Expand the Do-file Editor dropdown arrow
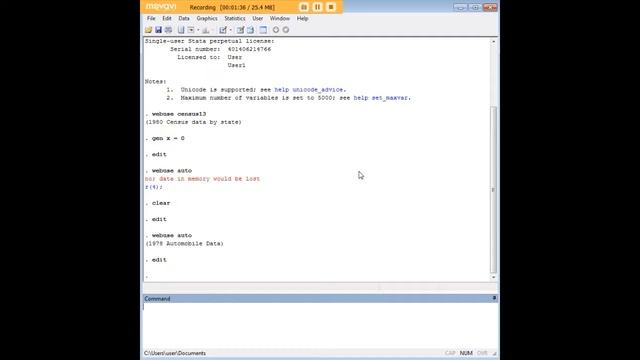This screenshot has height=360, width=640. point(230,30)
